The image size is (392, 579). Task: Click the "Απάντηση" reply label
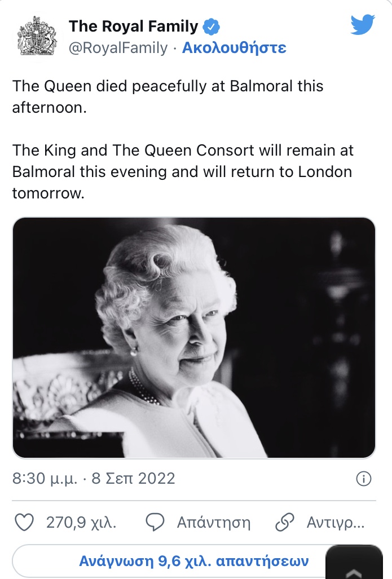coord(213,523)
